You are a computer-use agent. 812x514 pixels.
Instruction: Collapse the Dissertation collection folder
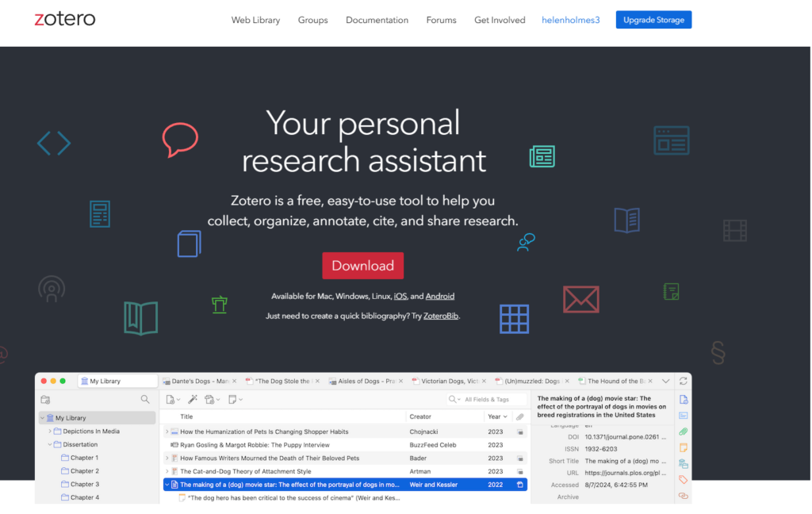[x=50, y=445]
